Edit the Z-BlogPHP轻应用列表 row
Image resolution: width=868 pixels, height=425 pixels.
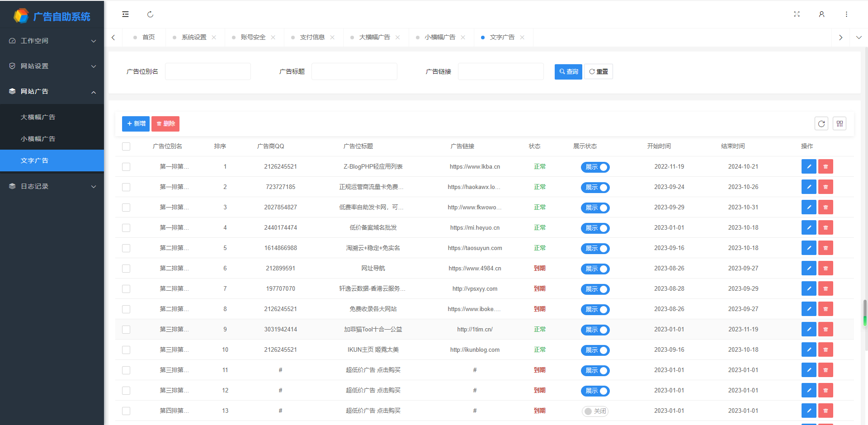809,166
